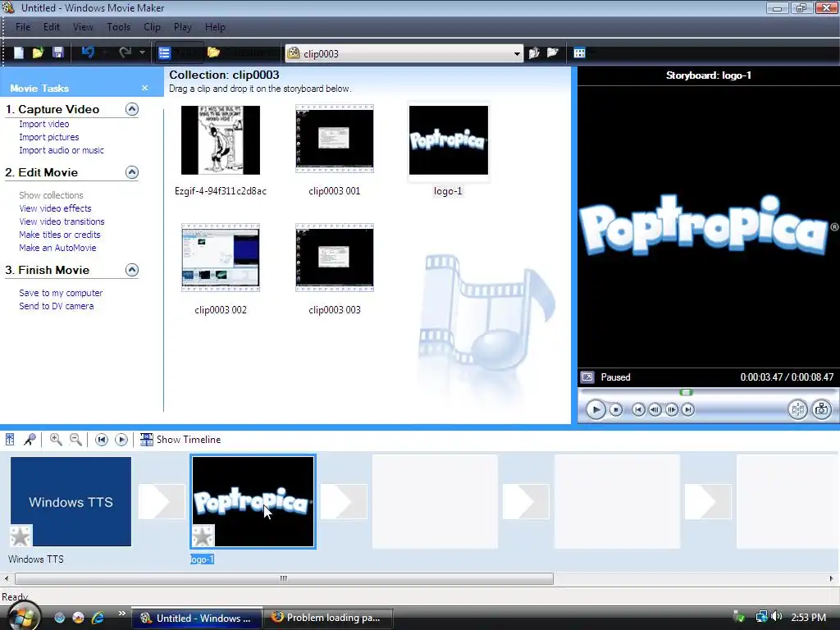Toggle the Collections pane toolbar button
This screenshot has height=630, width=840.
[242, 52]
